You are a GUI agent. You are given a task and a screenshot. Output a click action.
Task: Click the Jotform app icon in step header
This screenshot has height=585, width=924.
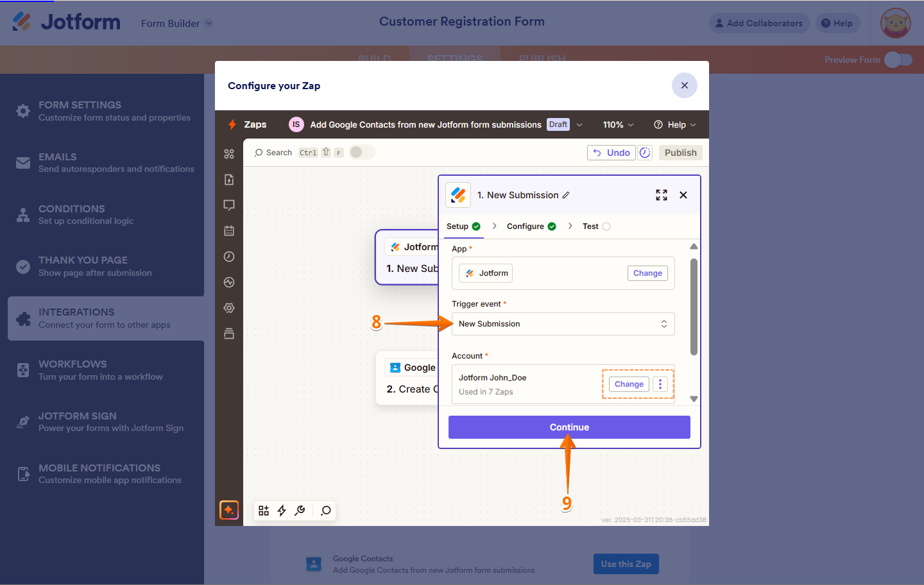click(458, 195)
